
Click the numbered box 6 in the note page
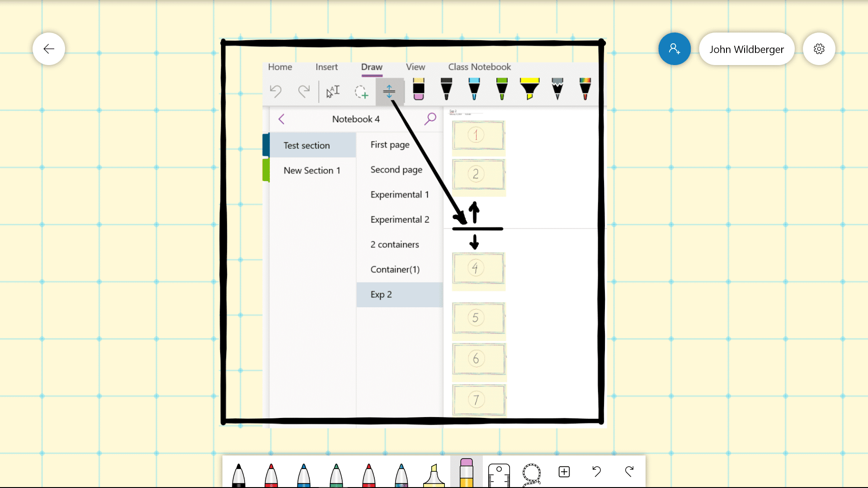point(479,359)
